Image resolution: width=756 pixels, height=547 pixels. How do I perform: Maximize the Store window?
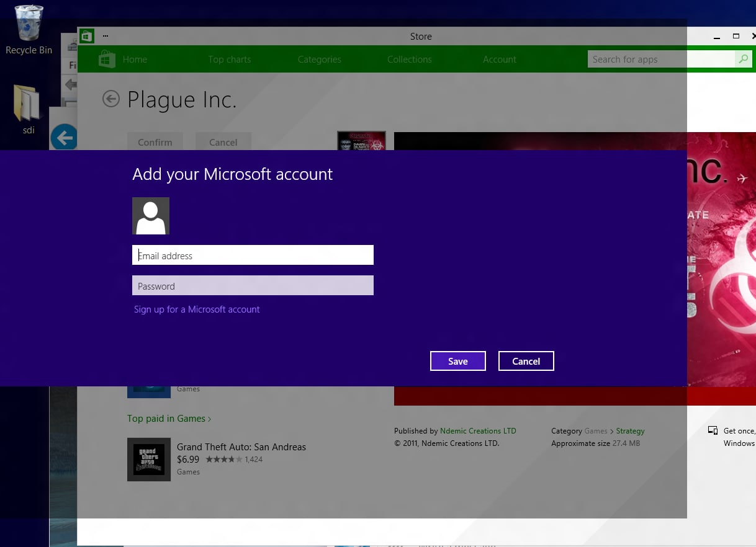pyautogui.click(x=736, y=36)
